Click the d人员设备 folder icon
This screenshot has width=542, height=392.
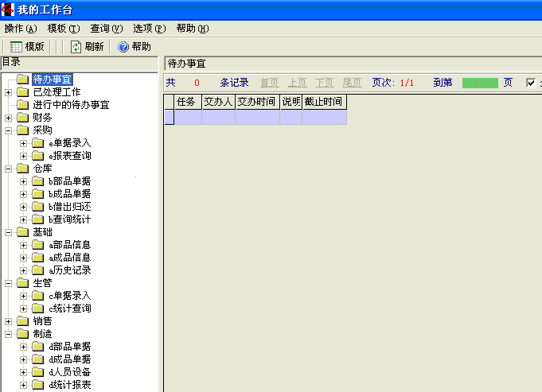pos(37,372)
